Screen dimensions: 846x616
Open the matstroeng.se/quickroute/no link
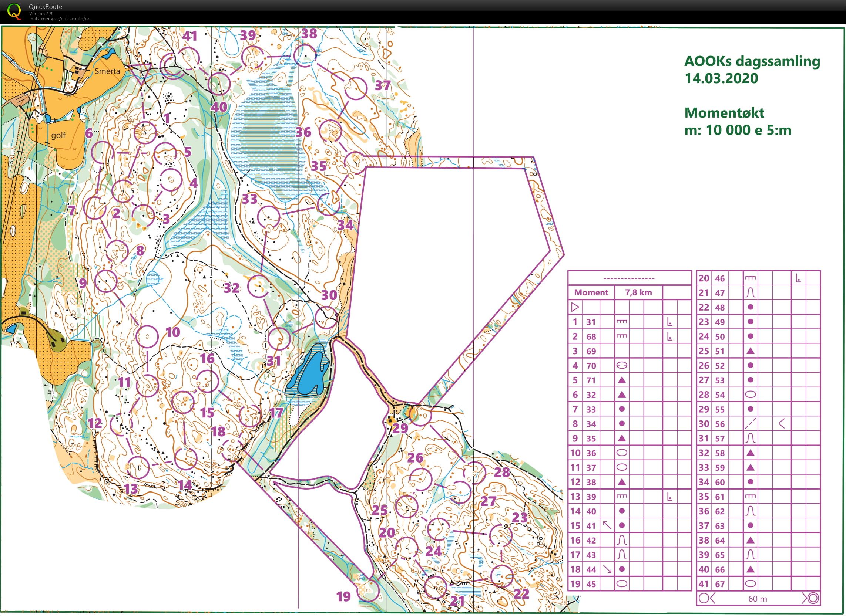[x=60, y=18]
